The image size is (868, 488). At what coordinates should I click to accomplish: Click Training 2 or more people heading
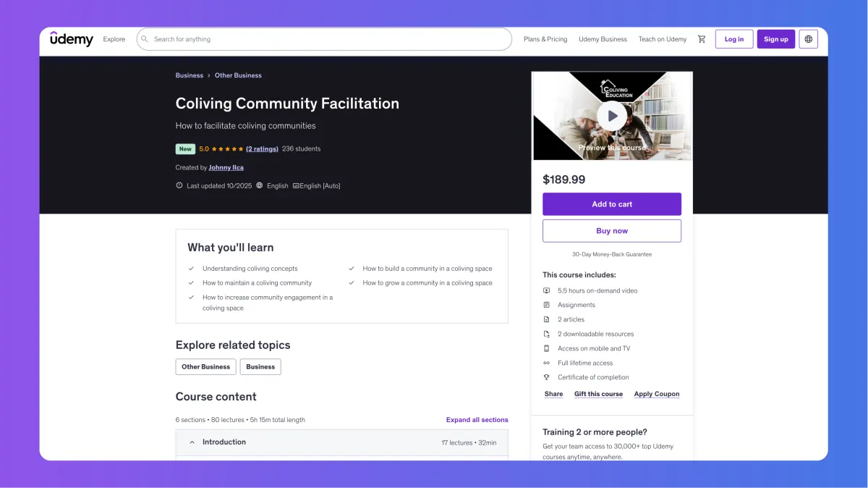(x=595, y=432)
